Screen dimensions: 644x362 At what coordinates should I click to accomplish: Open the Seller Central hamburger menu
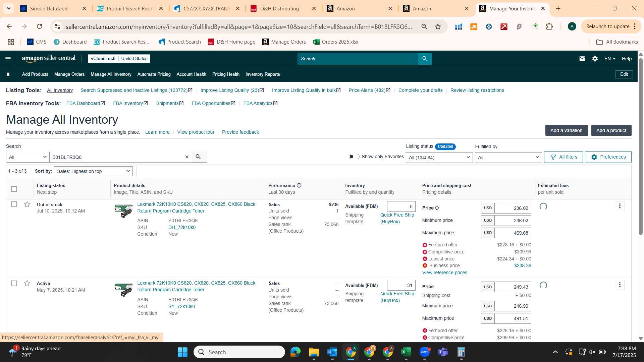coord(8,59)
